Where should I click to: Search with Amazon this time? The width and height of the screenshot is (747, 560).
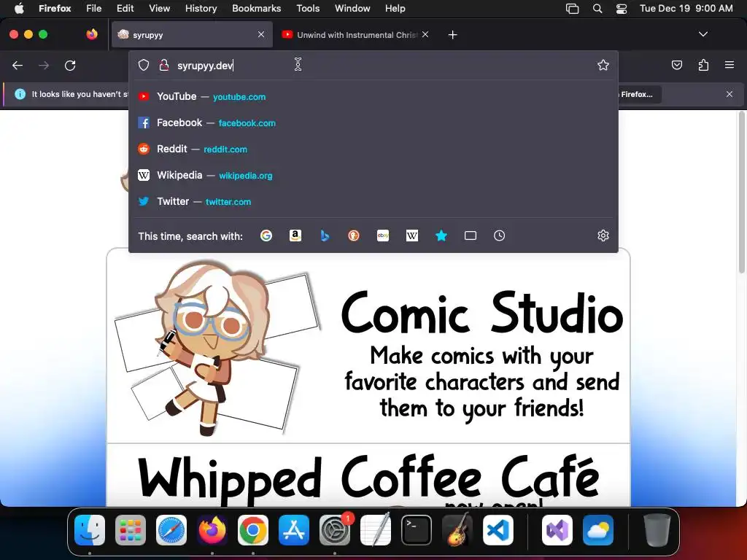(295, 236)
